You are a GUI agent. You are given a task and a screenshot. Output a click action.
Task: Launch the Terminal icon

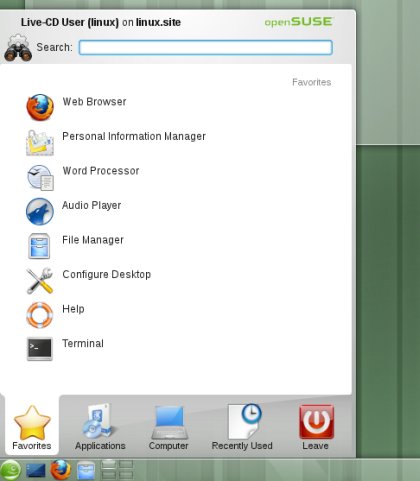(x=40, y=349)
